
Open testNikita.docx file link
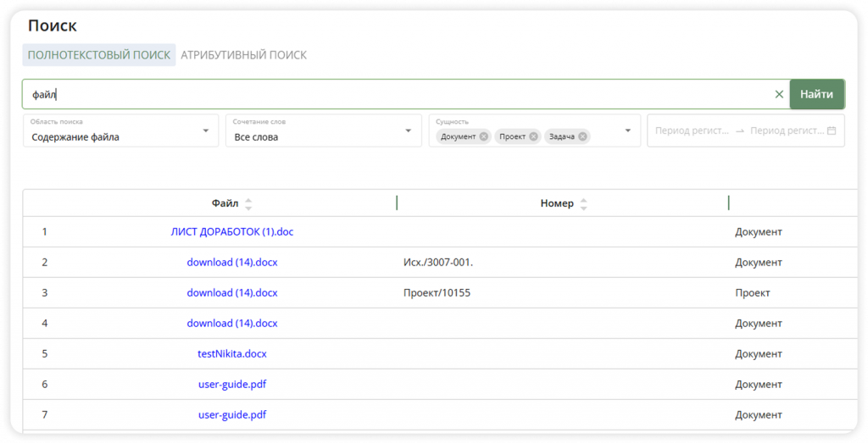point(232,354)
